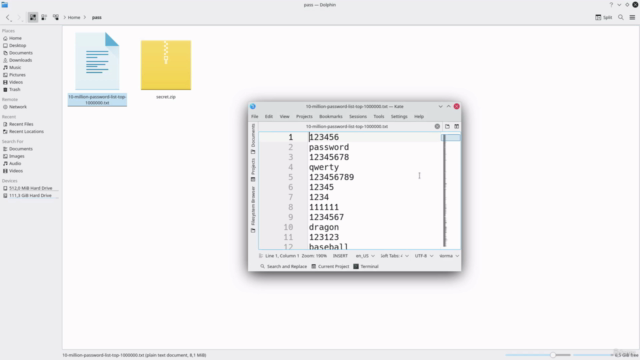Open search in Dolphin toolbar

621,18
